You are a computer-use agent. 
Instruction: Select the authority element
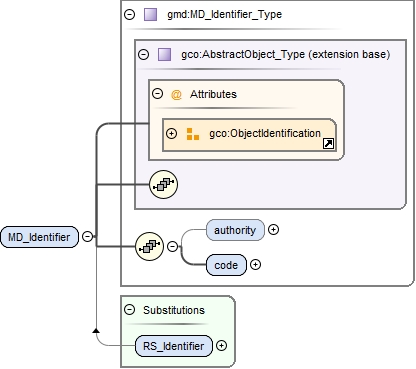pyautogui.click(x=235, y=230)
